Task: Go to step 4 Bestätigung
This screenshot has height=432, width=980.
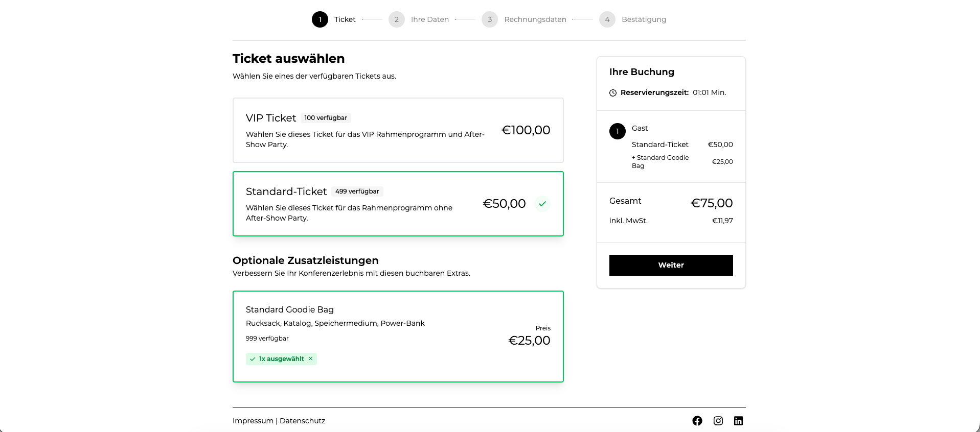Action: click(607, 19)
